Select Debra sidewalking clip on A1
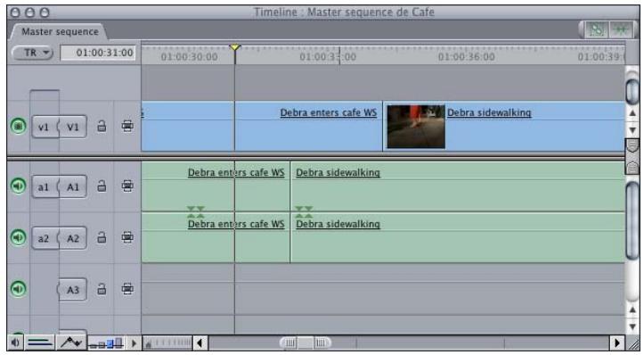 pos(458,186)
